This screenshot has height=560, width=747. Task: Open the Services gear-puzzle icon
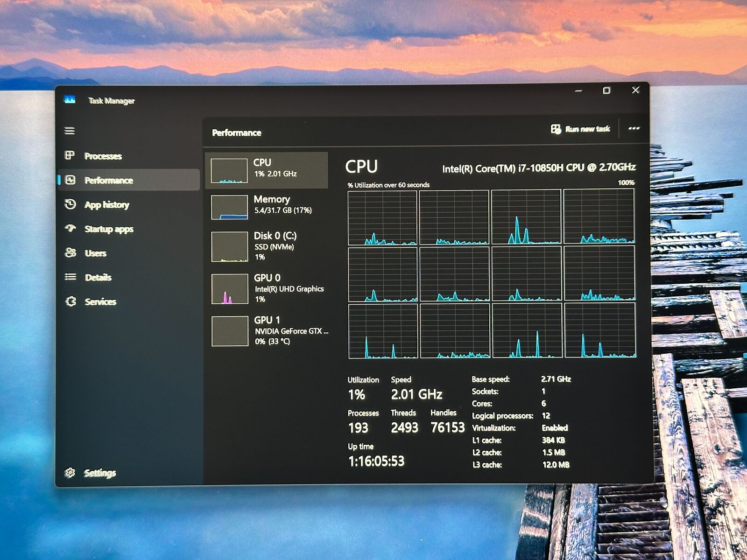pos(71,301)
